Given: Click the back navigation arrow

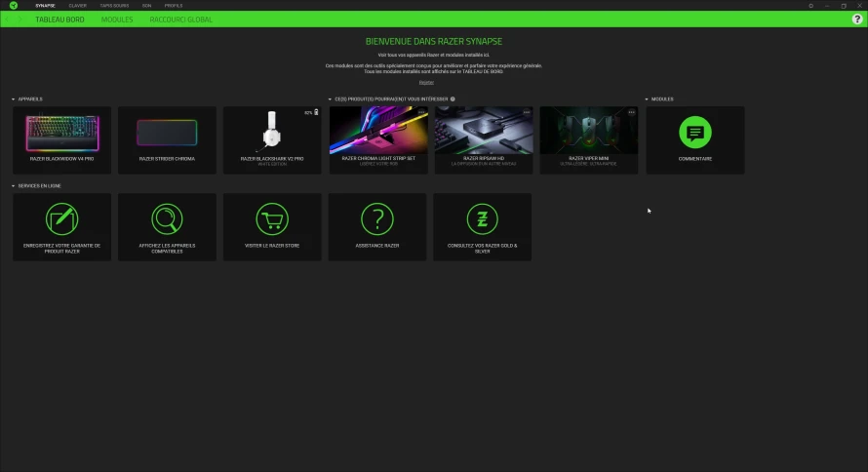Looking at the screenshot, I should click(x=7, y=20).
